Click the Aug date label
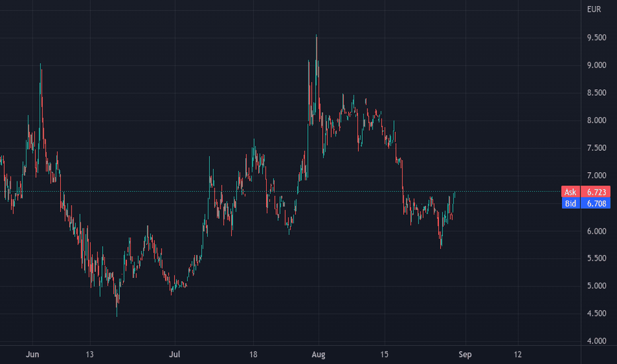617x364 pixels. [318, 355]
